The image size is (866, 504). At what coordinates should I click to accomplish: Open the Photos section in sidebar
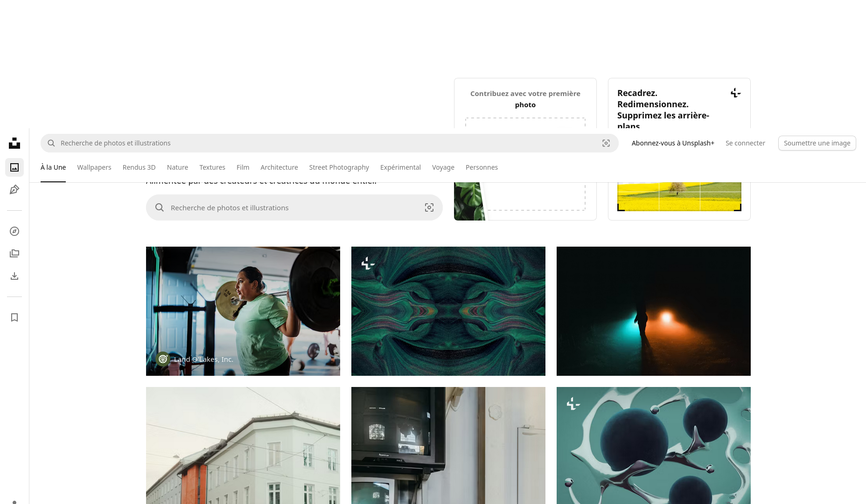[x=14, y=167]
